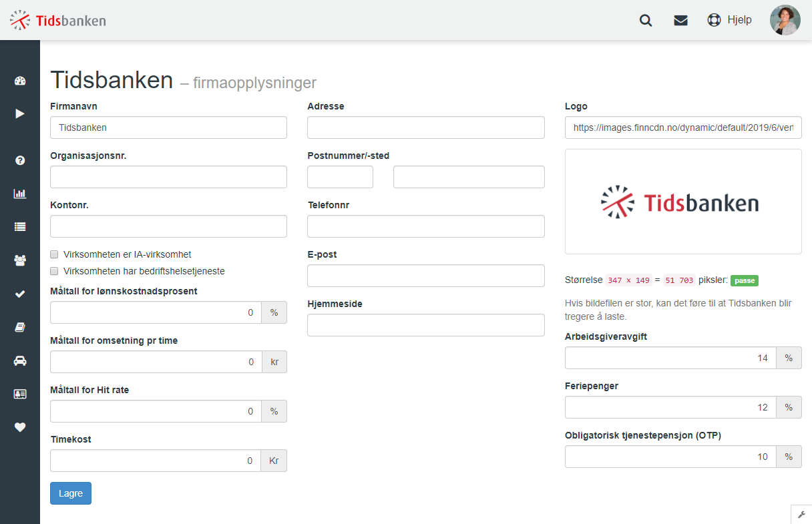Focus the Måltall for omsetning pr time field

pyautogui.click(x=156, y=362)
